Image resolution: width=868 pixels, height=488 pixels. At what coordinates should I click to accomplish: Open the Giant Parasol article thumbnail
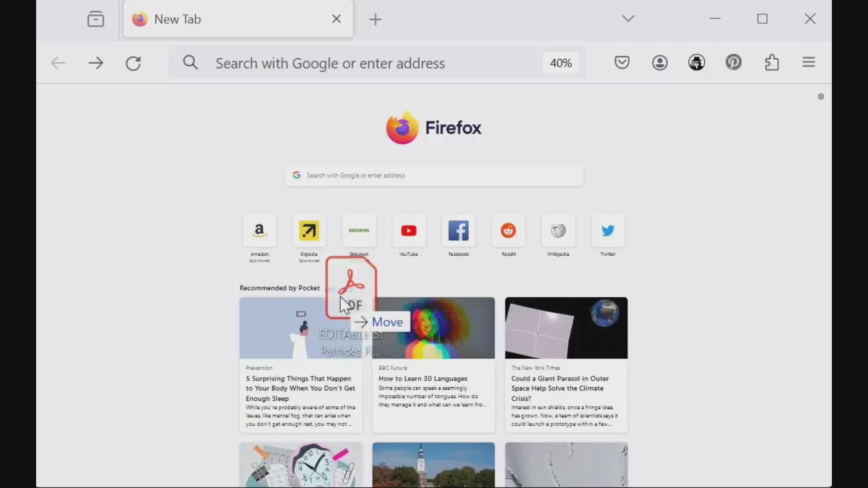pos(566,328)
